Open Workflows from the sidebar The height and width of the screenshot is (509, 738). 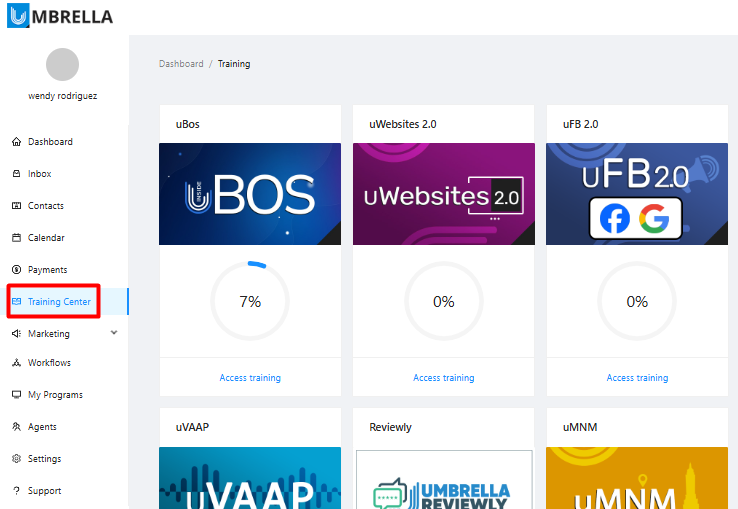(x=49, y=363)
